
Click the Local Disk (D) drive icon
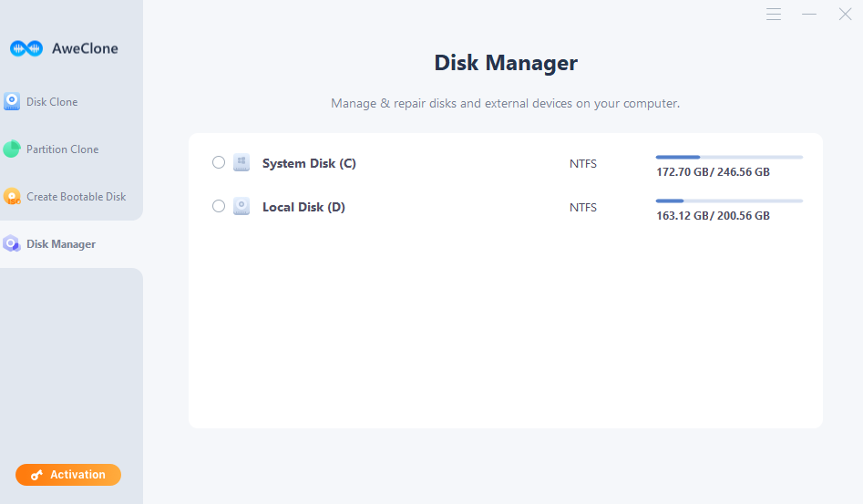coord(241,206)
